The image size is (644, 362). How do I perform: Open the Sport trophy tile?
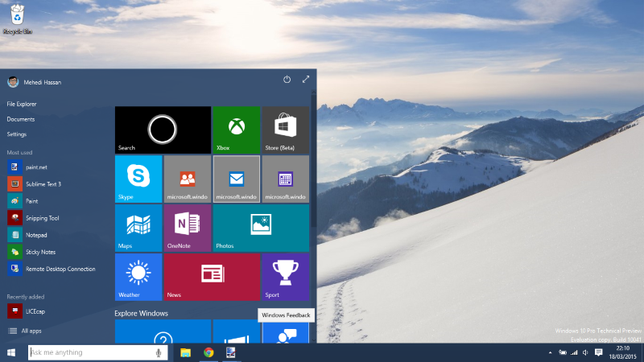(x=285, y=277)
